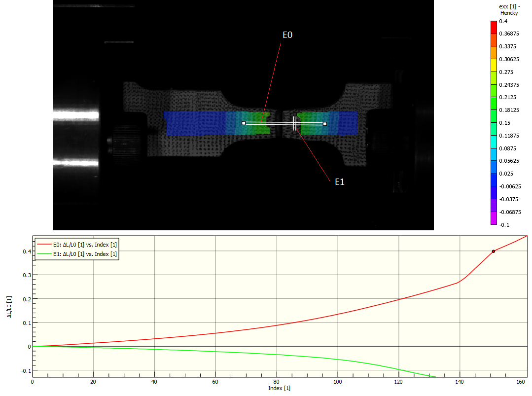Click the E1 gauge marker at specimen center
Viewport: 532px width, 396px height.
pyautogui.click(x=294, y=124)
